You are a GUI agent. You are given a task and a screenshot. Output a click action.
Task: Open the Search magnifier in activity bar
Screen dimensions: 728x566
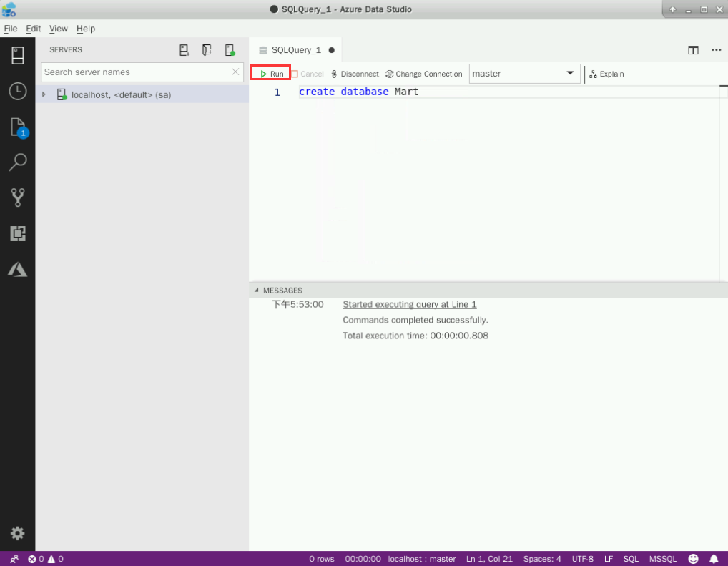click(x=17, y=162)
